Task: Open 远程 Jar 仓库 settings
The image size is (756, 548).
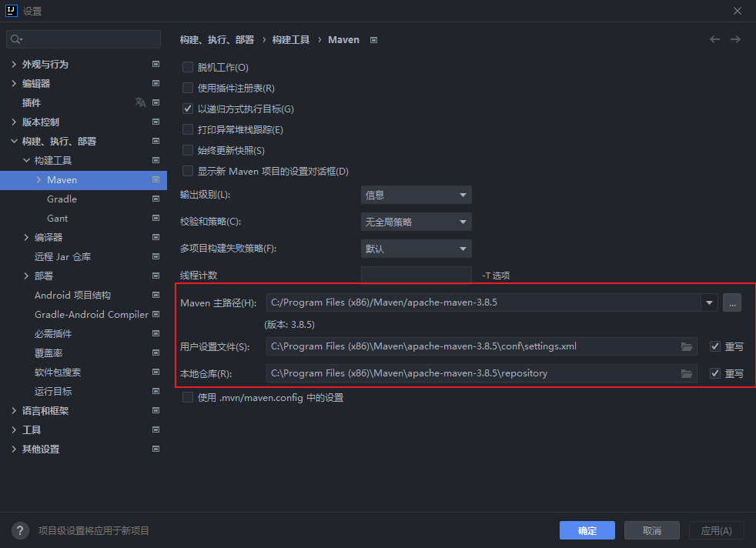Action: tap(62, 256)
